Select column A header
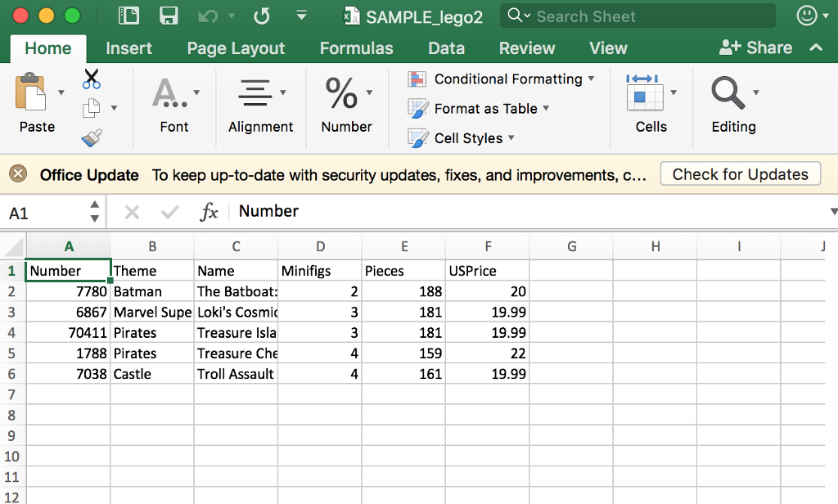 click(69, 246)
